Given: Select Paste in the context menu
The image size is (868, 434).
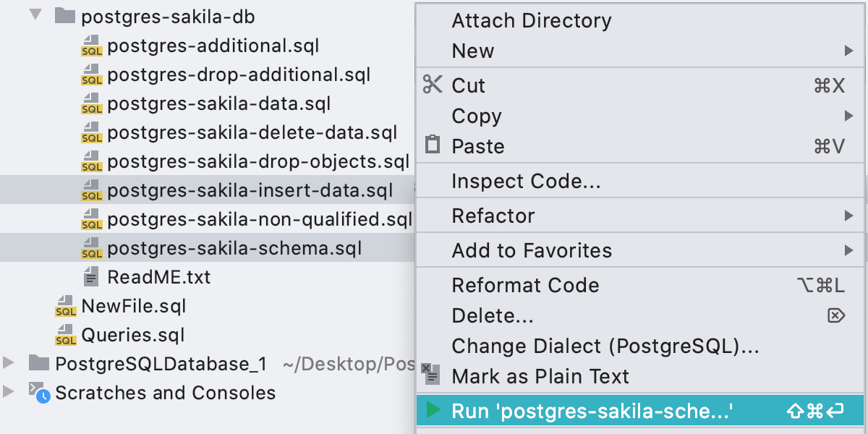Looking at the screenshot, I should coord(641,146).
